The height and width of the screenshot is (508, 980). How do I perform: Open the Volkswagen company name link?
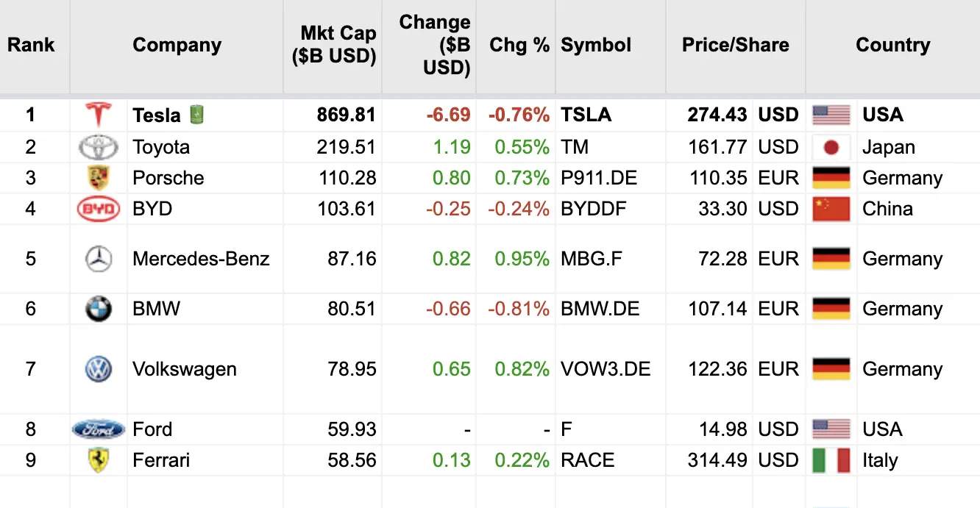[184, 369]
